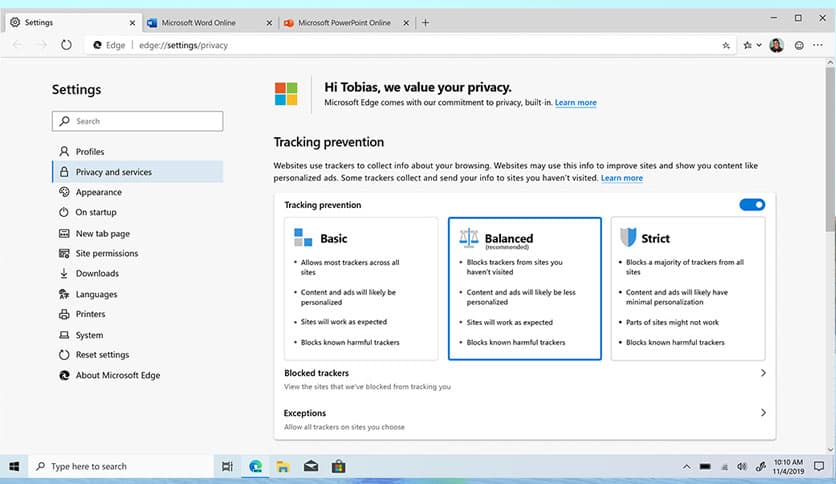Open Microsoft Store from the taskbar
836x484 pixels.
339,467
